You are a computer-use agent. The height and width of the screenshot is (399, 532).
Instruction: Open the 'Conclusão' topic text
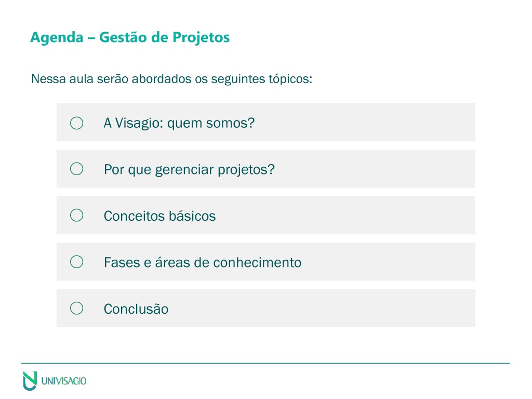[136, 309]
